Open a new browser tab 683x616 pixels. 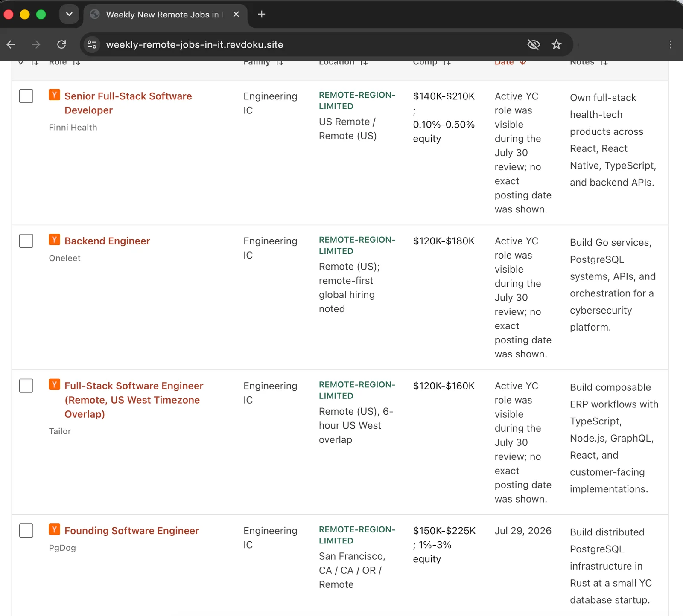coord(262,15)
